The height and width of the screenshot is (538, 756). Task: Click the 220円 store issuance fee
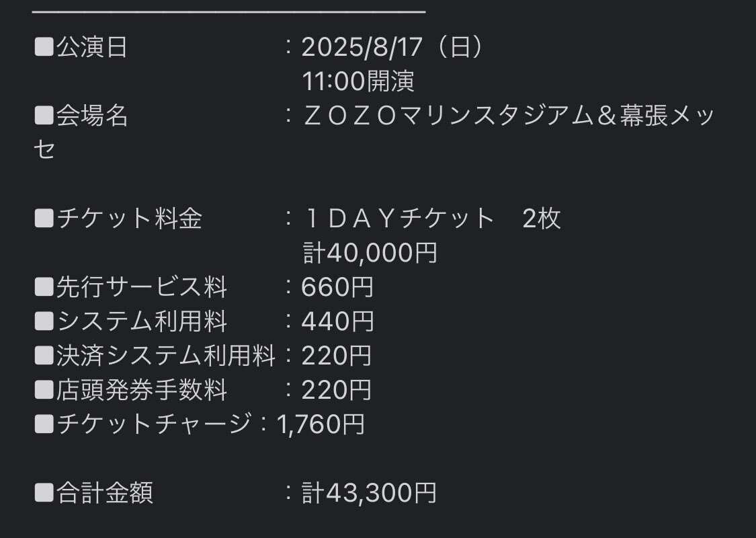pos(337,390)
